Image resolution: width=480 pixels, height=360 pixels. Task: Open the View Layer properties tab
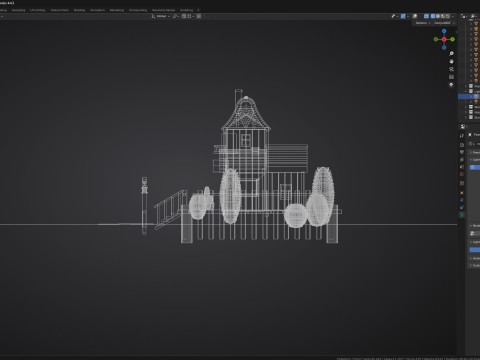click(x=462, y=159)
